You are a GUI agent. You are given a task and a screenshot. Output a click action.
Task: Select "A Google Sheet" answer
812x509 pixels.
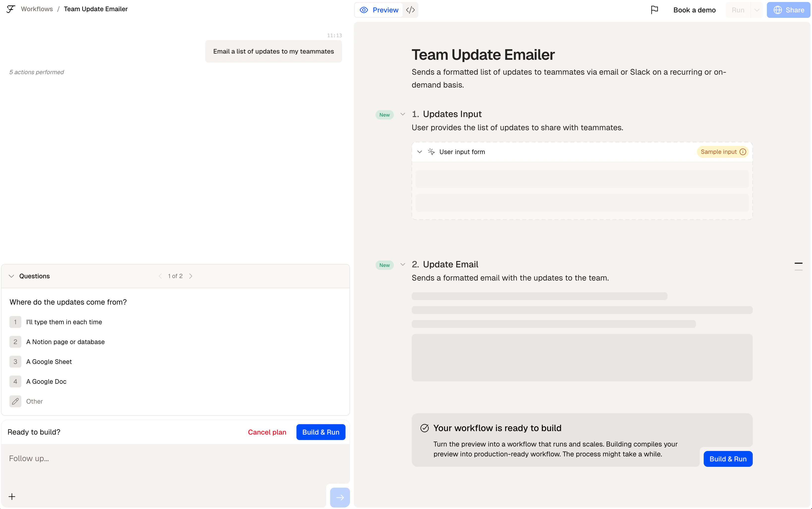(x=49, y=362)
